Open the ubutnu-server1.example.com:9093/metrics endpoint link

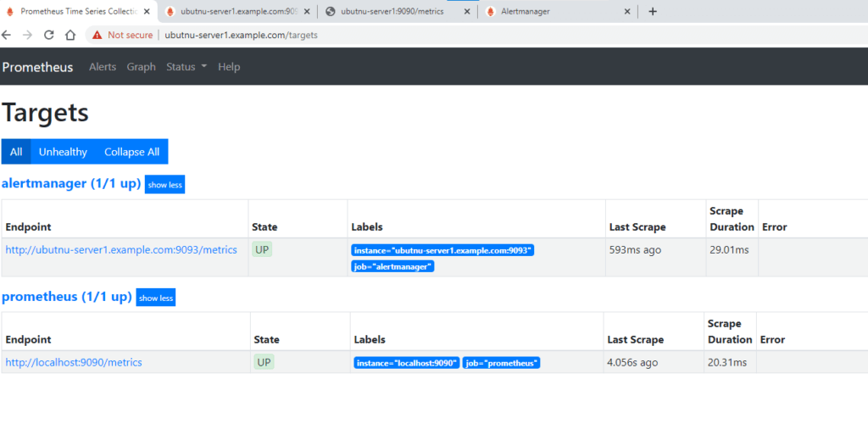(x=121, y=249)
